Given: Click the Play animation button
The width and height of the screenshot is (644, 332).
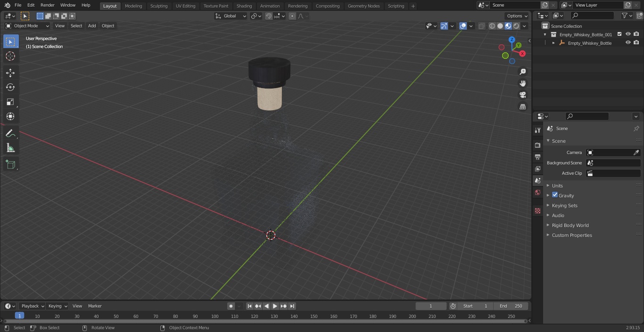Looking at the screenshot, I should pyautogui.click(x=275, y=306).
